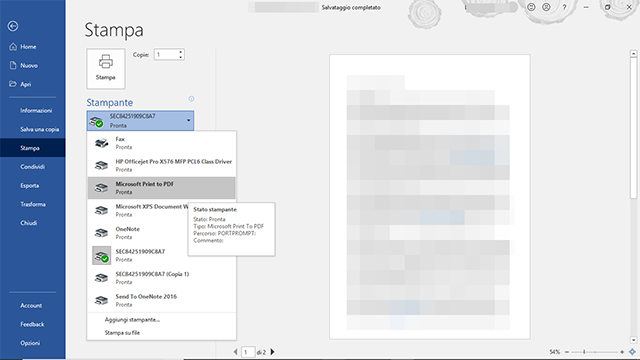Click the Fax printer name text

point(120,139)
